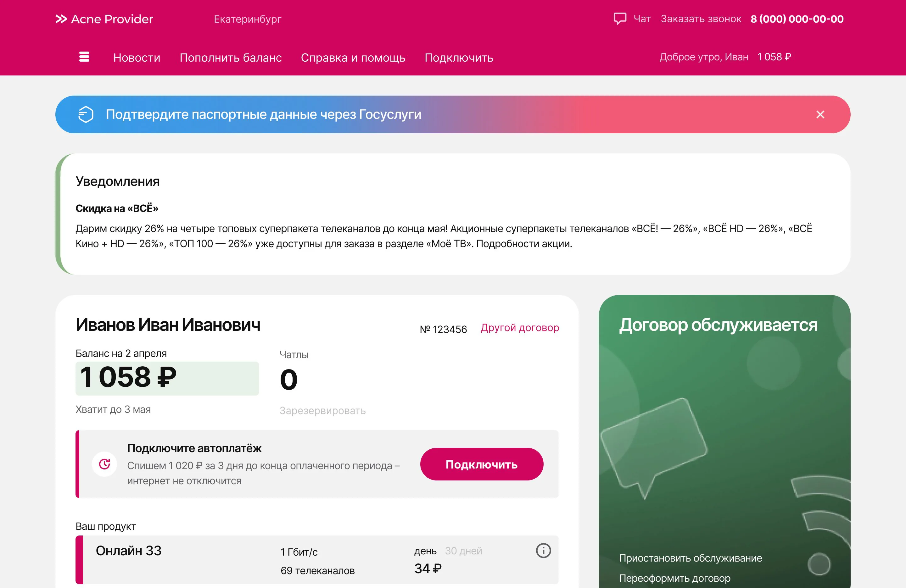
Task: Go to Справка и помощь
Action: [x=353, y=58]
